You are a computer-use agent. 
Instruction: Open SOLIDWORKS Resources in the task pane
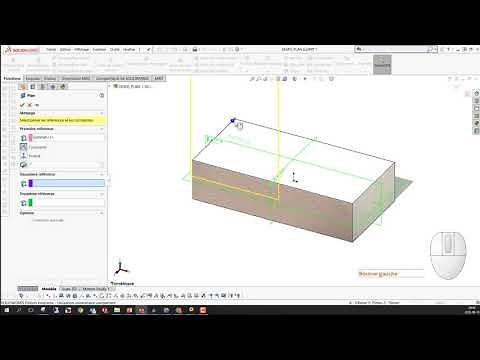coord(476,94)
